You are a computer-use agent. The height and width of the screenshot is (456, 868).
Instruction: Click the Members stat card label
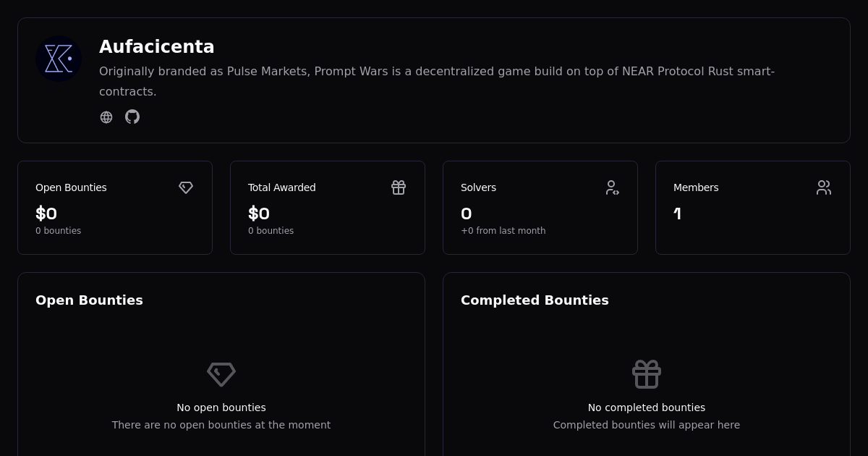coord(696,187)
